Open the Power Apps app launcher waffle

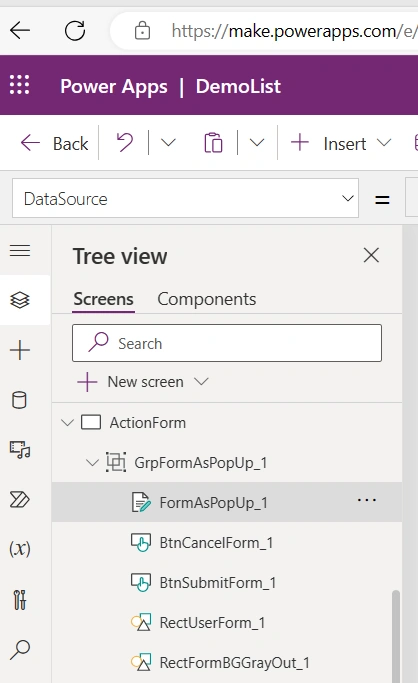[x=20, y=85]
